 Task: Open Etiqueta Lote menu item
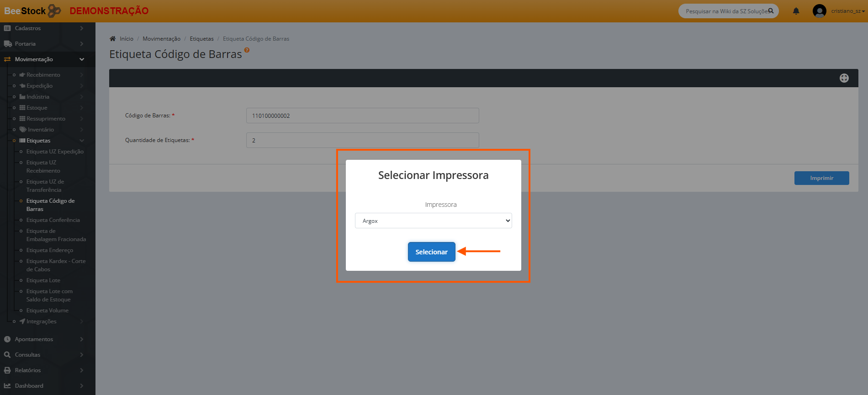coord(43,280)
